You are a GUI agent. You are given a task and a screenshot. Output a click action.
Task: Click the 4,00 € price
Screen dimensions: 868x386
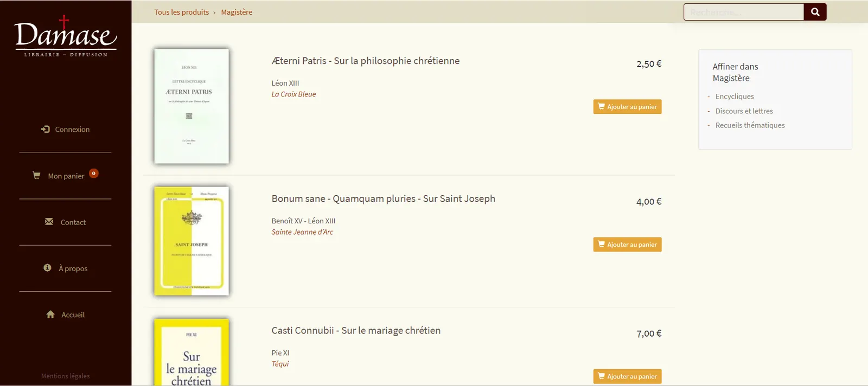649,202
